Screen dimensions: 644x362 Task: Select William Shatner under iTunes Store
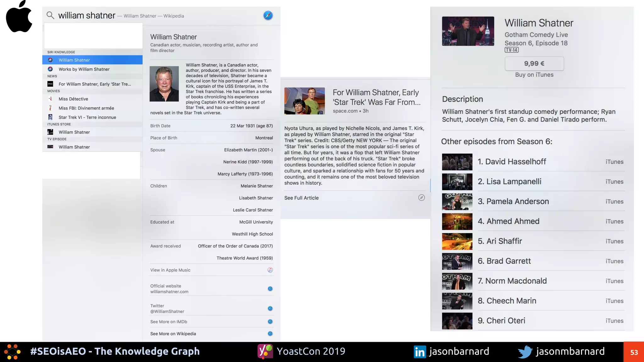[x=92, y=132]
